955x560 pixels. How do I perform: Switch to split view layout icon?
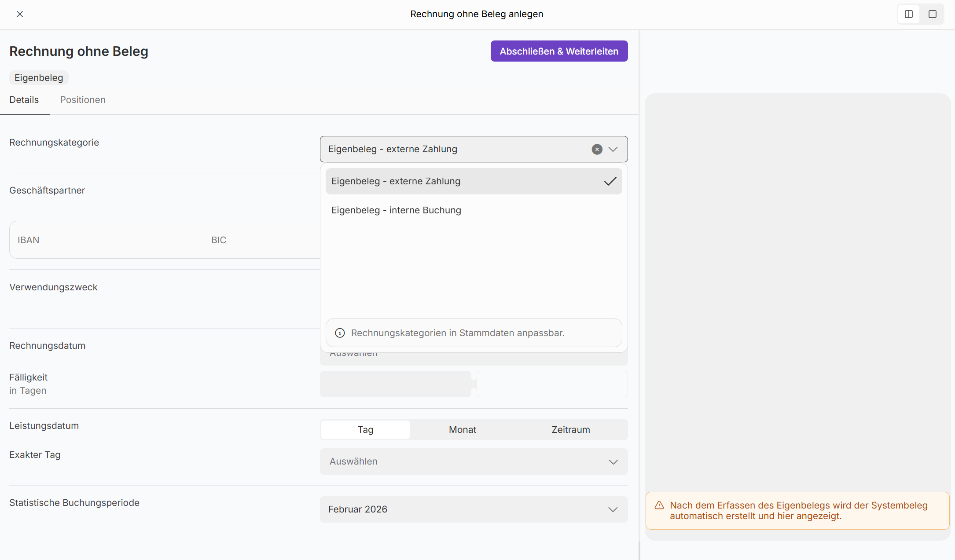[909, 14]
